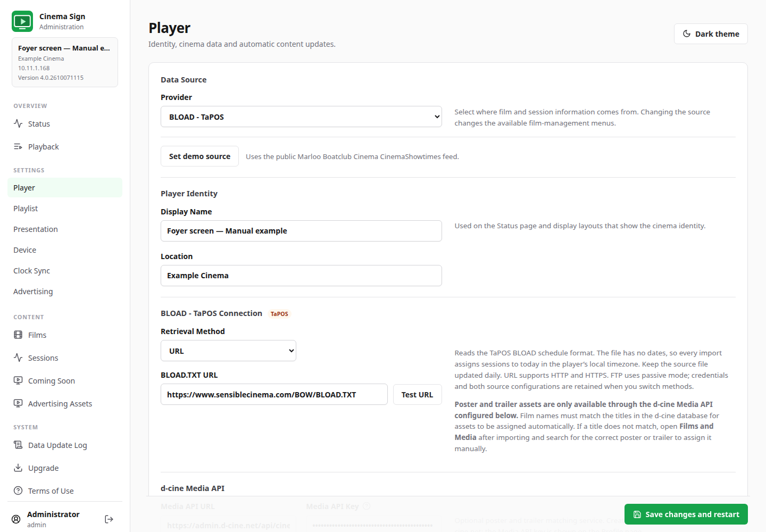Open the Retrieval Method dropdown
The width and height of the screenshot is (766, 532).
pyautogui.click(x=228, y=351)
